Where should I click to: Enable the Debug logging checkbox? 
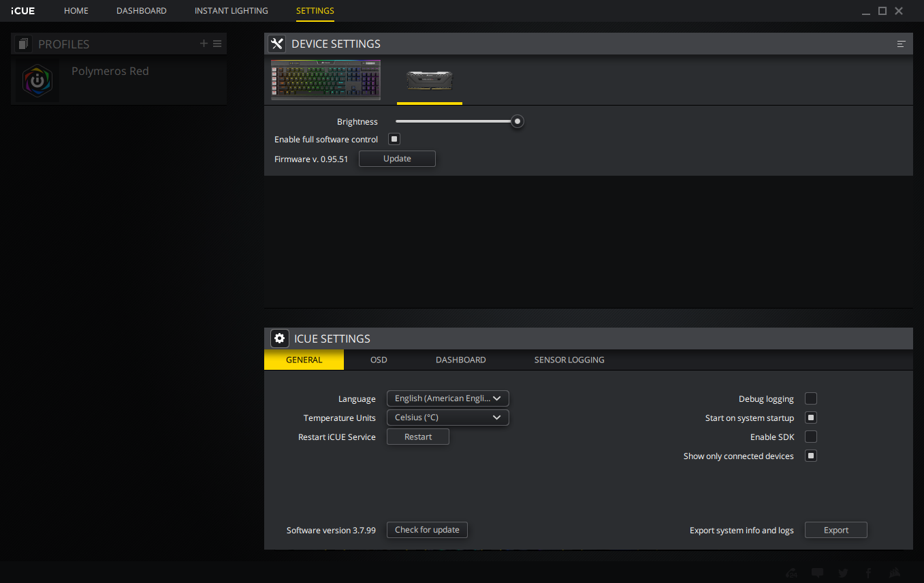[811, 398]
